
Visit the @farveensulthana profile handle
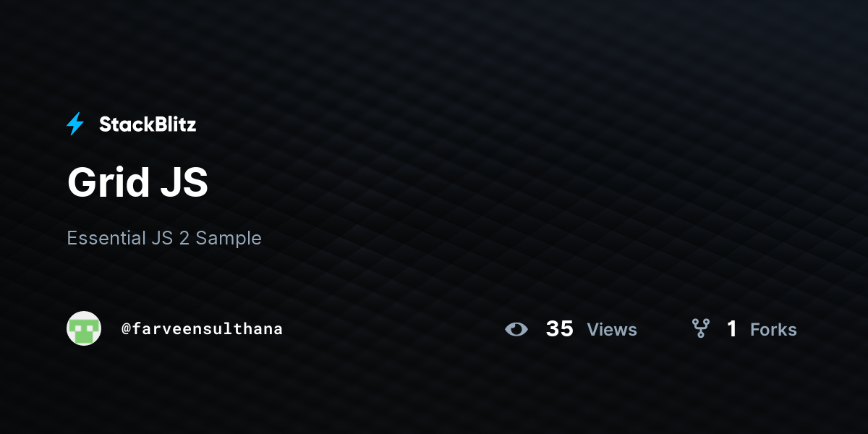click(x=202, y=328)
